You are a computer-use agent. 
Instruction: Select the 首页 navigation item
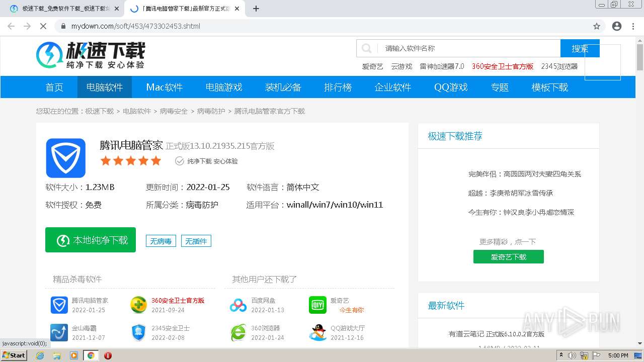click(x=54, y=87)
